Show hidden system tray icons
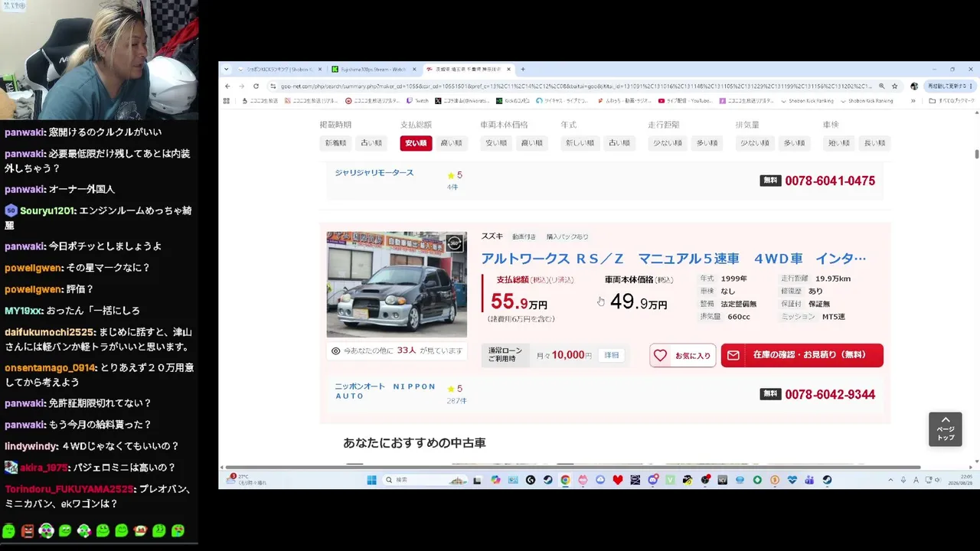This screenshot has width=980, height=551. pos(890,480)
